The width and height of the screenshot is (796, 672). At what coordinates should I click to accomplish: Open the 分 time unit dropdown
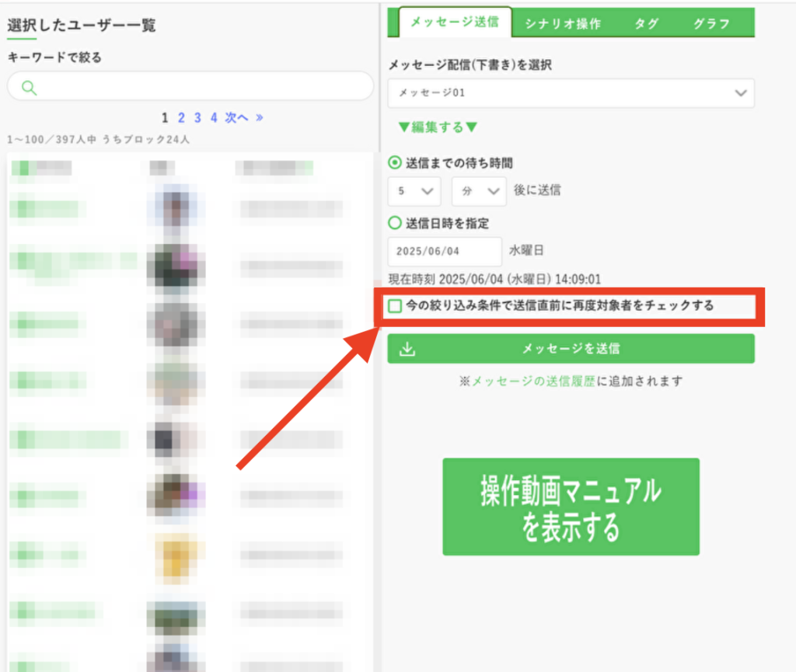(479, 191)
